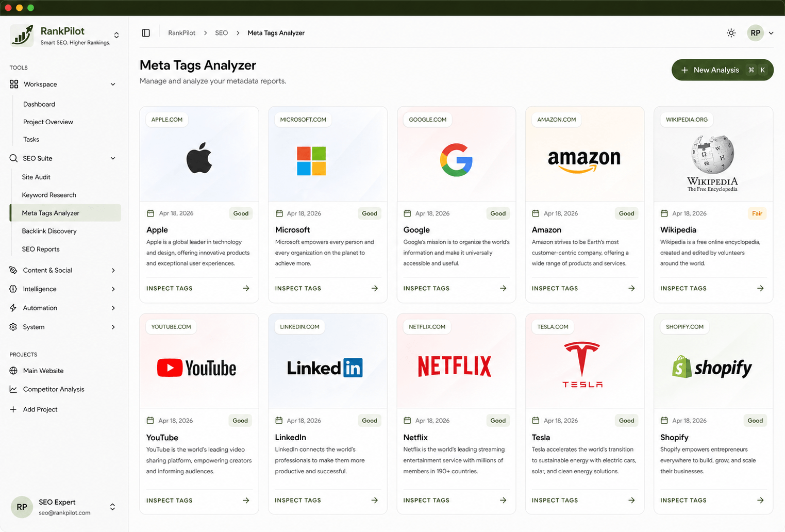785x532 pixels.
Task: Collapse the SEO Suite section
Action: 113,158
